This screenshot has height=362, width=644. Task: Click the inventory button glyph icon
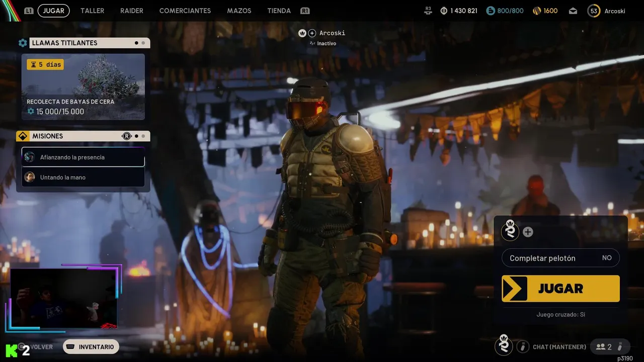tap(70, 347)
